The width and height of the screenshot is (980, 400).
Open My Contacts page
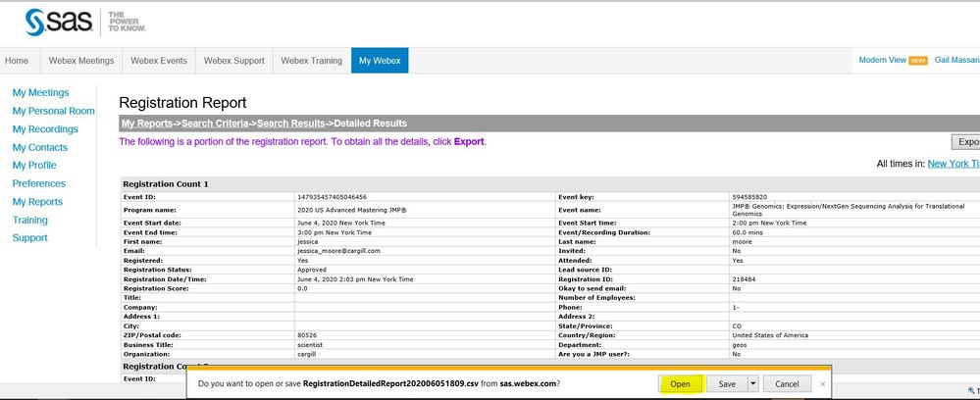40,147
